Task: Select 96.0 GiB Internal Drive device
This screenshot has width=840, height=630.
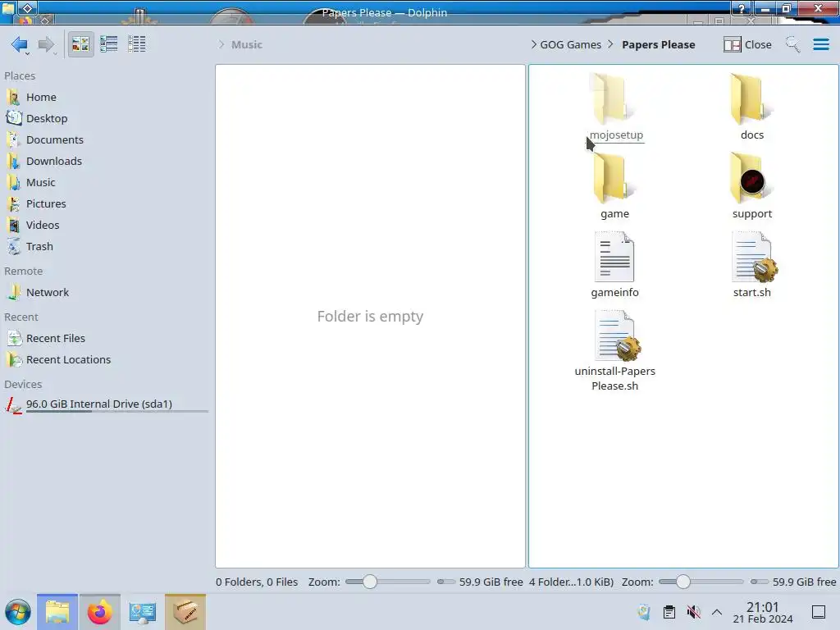Action: (106, 404)
